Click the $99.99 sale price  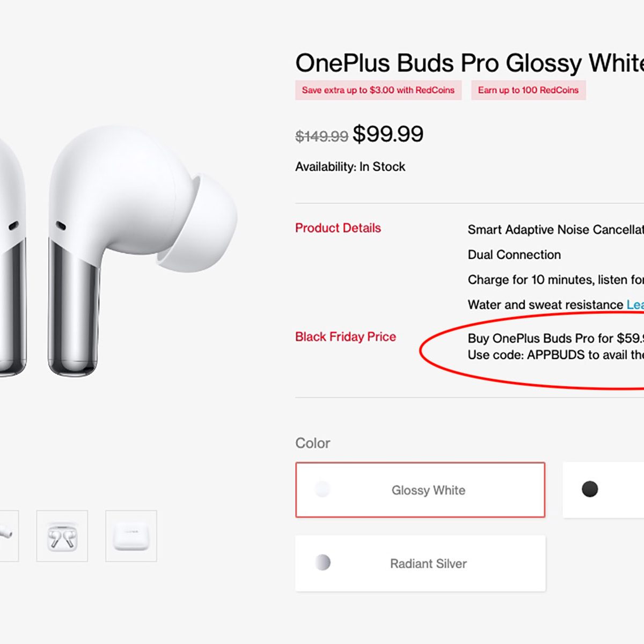click(388, 134)
